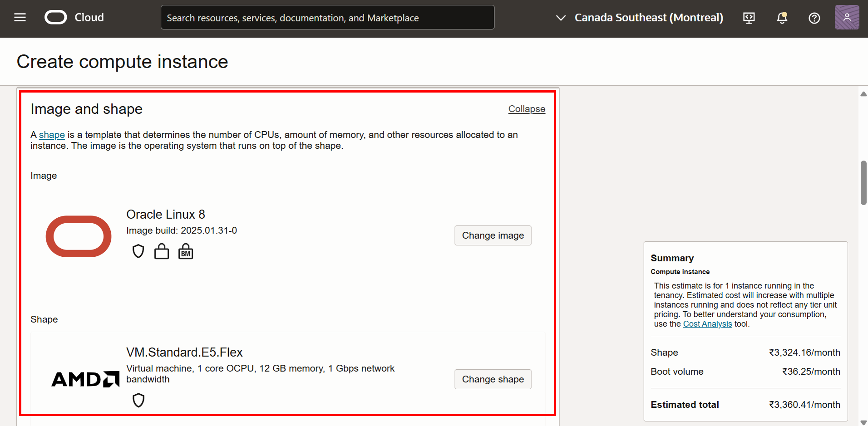Screen dimensions: 868x426
Task: Open the hamburger navigation menu
Action: click(20, 18)
